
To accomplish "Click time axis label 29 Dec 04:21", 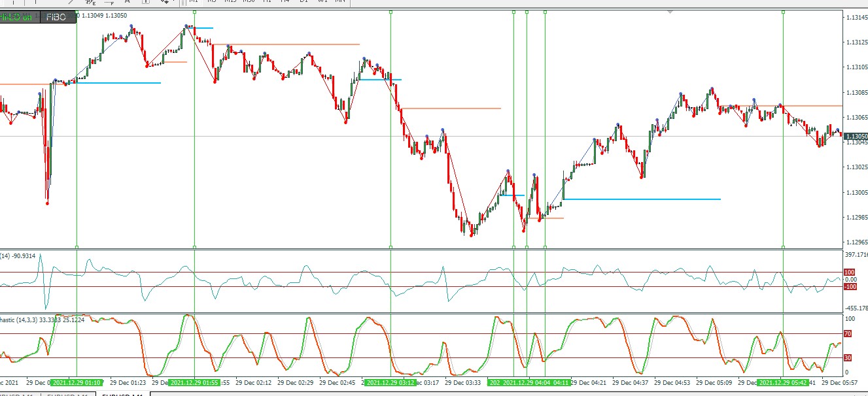I will coord(589,382).
